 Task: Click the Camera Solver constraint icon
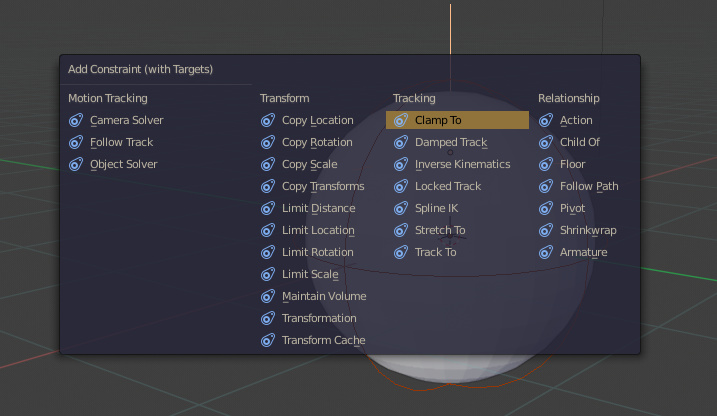(x=76, y=120)
